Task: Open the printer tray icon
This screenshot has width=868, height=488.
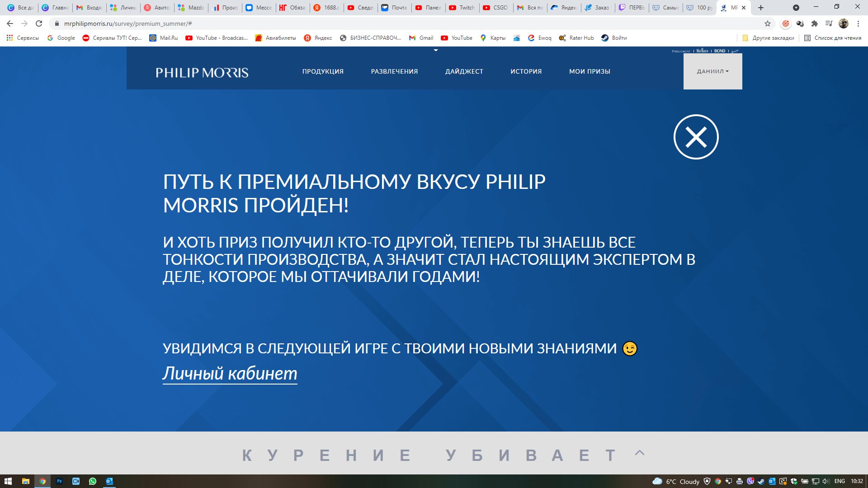Action: click(740, 481)
